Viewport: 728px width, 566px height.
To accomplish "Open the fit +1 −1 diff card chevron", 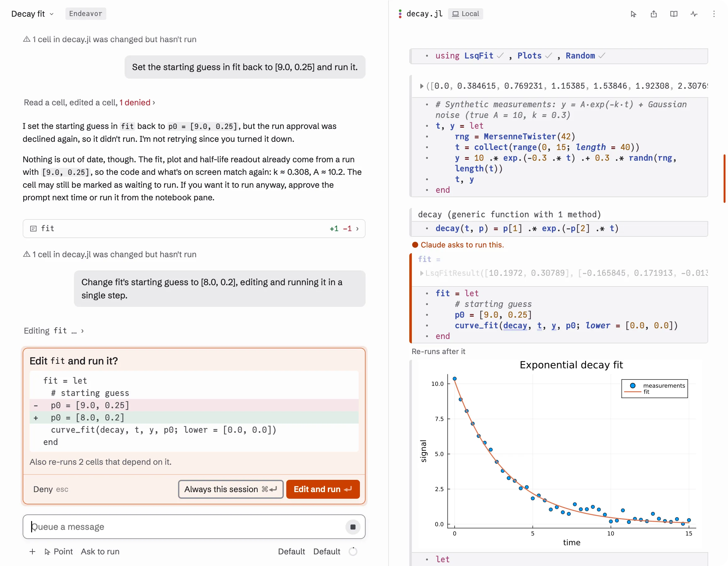I will coord(357,229).
